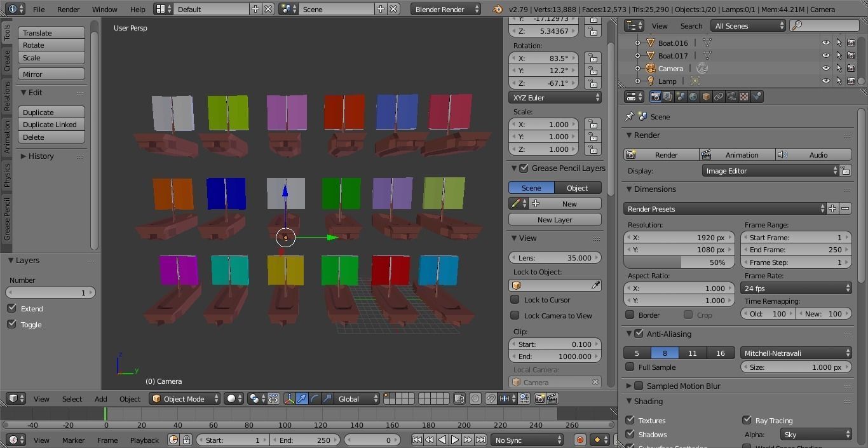868x448 pixels.
Task: Jump to the end frame
Action: click(x=481, y=440)
